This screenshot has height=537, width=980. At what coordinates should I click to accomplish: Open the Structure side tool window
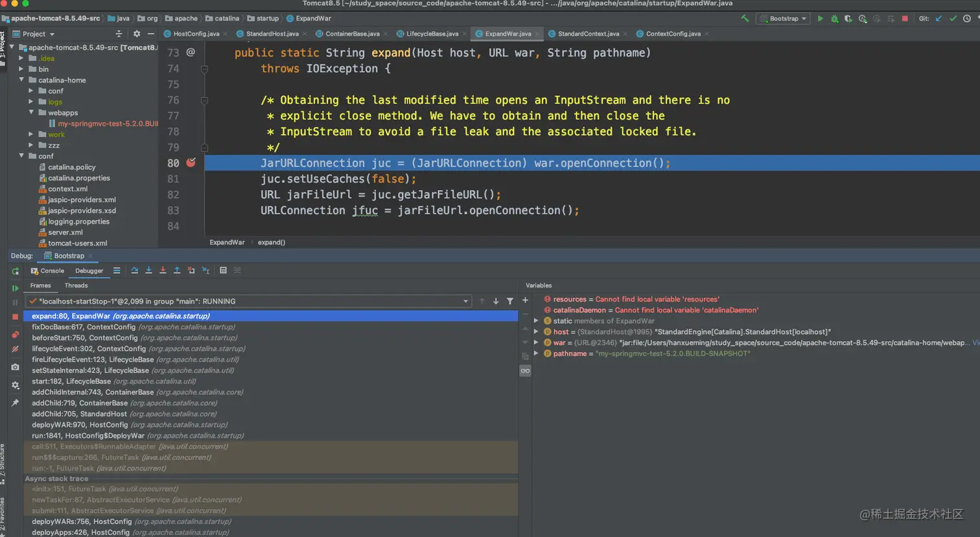pyautogui.click(x=3, y=464)
